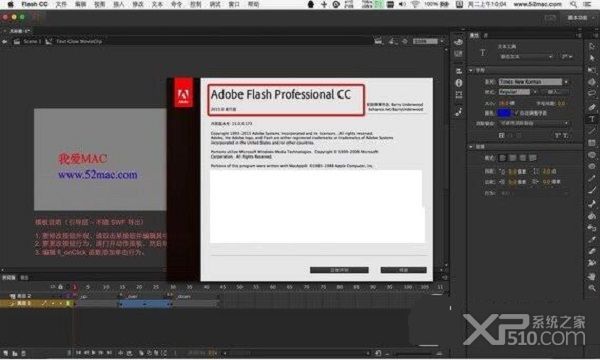600x360 pixels.
Task: Select the Subselection tool
Action: coord(592,58)
